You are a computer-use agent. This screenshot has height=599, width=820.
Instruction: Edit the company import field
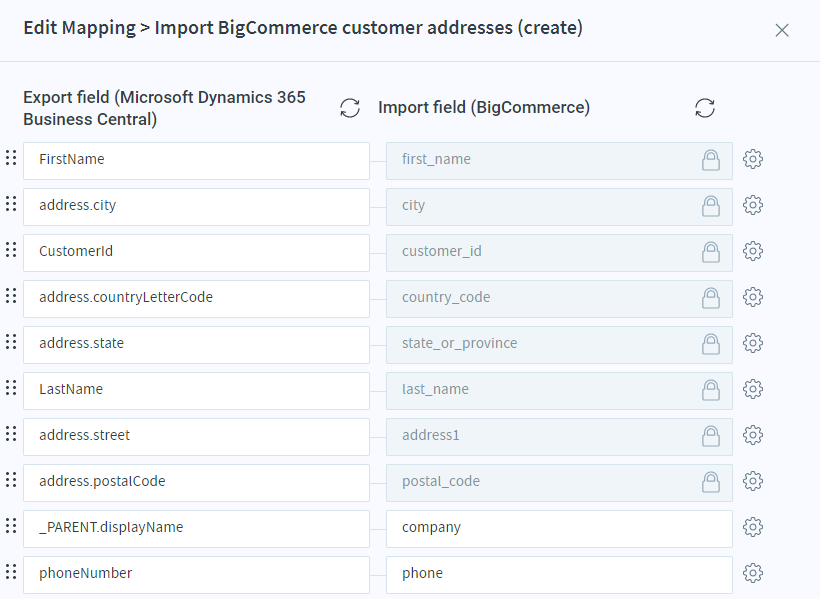[559, 529]
